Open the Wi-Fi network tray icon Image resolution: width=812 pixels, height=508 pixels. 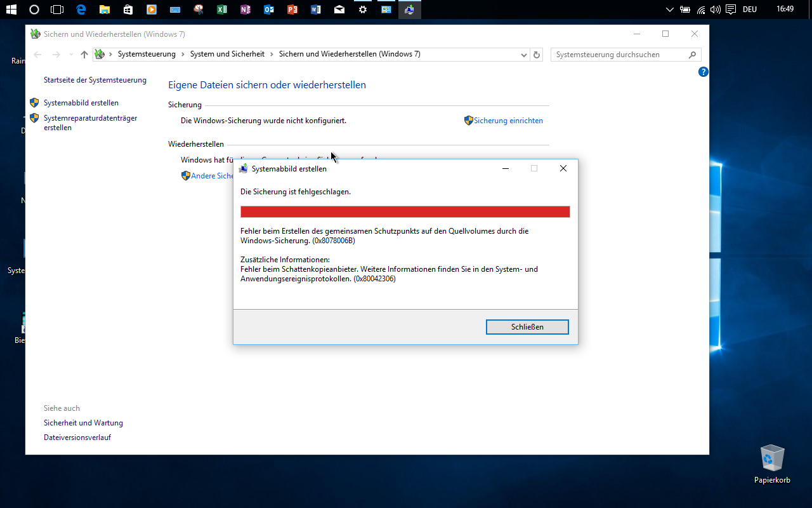point(701,10)
